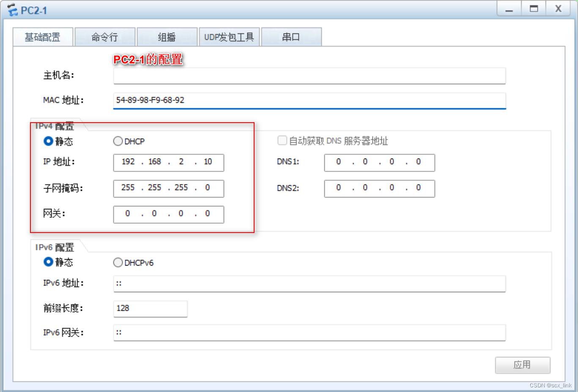Click the PC2-1 window title icon
Screen dimensions: 578x392
coord(13,10)
